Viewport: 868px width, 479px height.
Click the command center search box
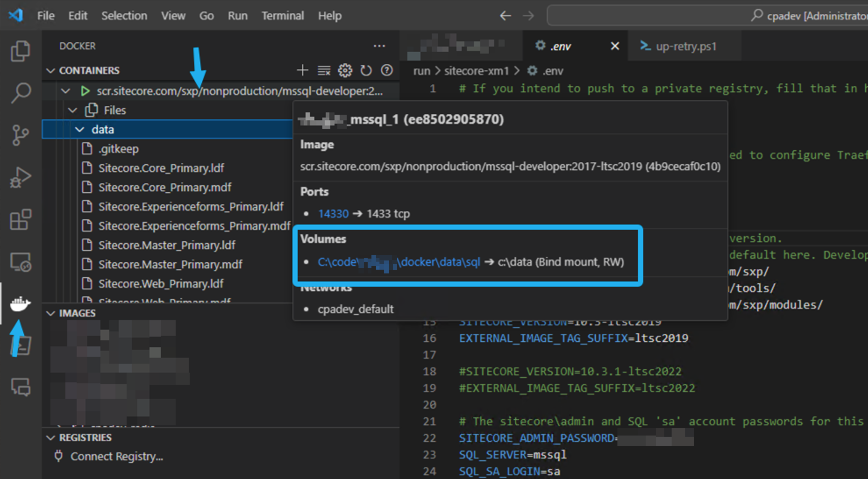tap(707, 16)
